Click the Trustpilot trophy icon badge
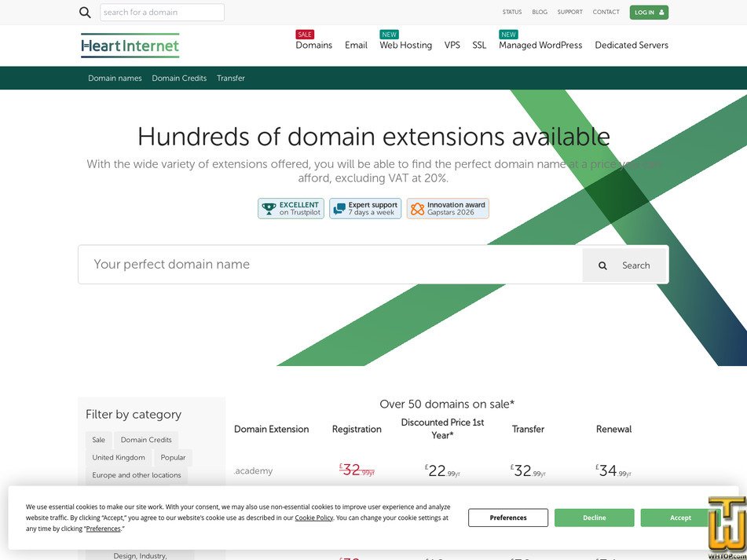The height and width of the screenshot is (560, 747). 269,209
